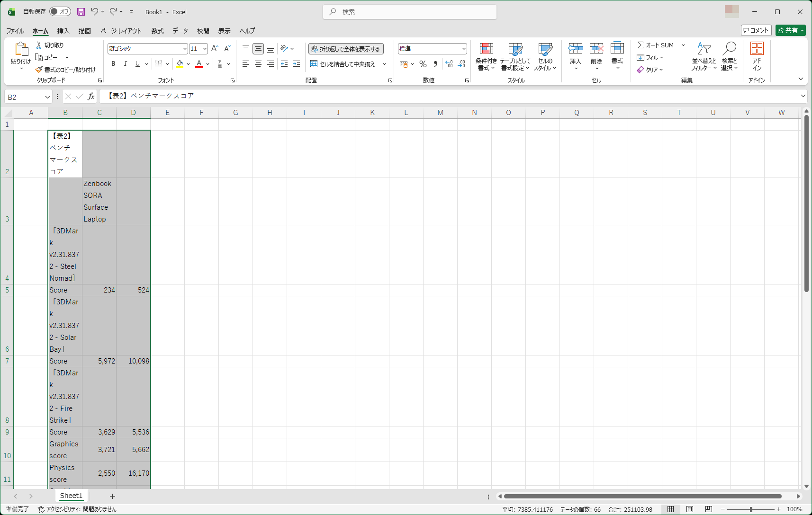The width and height of the screenshot is (812, 515).
Task: Click the increase indent icon
Action: [x=297, y=64]
